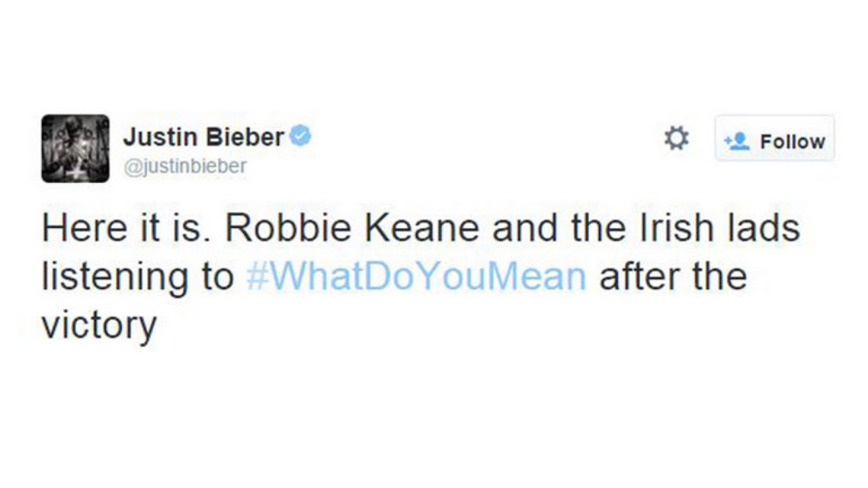The width and height of the screenshot is (868, 488).
Task: Open the gear settings icon
Action: point(676,139)
